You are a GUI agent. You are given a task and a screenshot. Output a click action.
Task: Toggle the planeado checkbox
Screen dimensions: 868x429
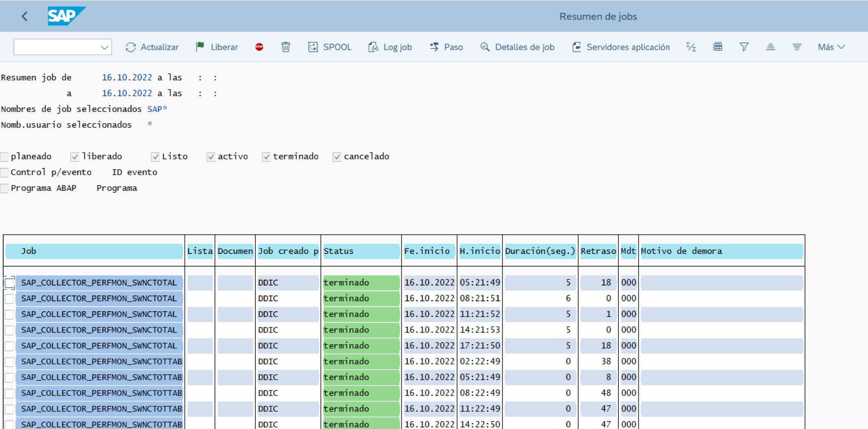5,157
